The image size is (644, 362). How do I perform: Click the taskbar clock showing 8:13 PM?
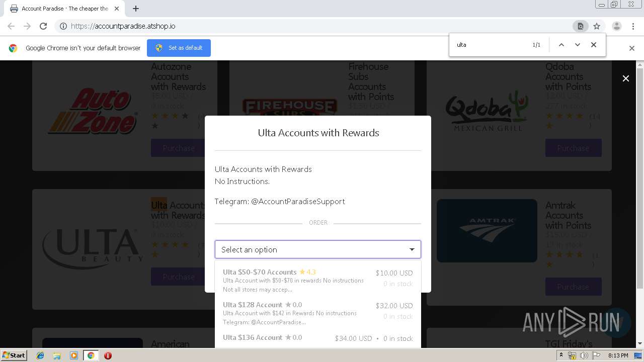[x=618, y=355]
